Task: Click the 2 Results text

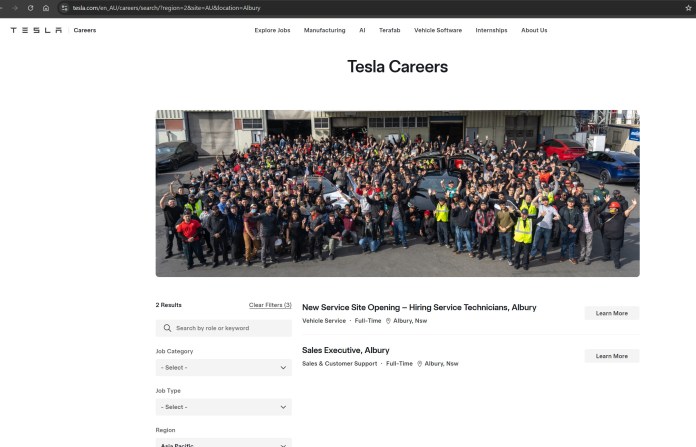Action: 169,305
